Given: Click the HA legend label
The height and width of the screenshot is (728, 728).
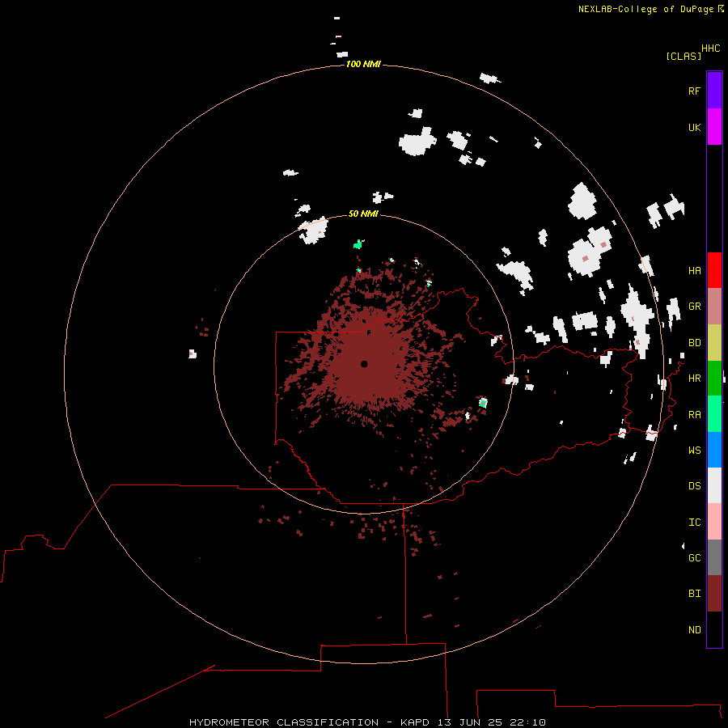Looking at the screenshot, I should [x=694, y=270].
